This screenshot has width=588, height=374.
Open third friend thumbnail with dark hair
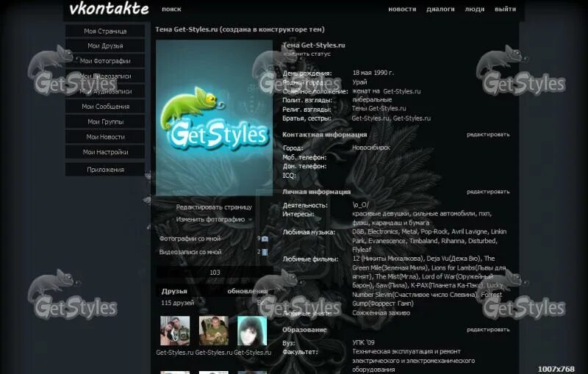pos(252,331)
